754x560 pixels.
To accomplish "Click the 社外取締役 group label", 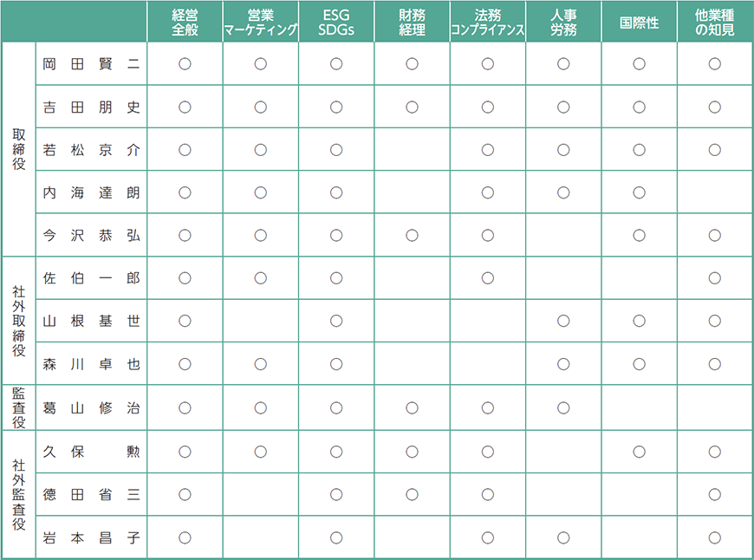I will click(x=19, y=321).
